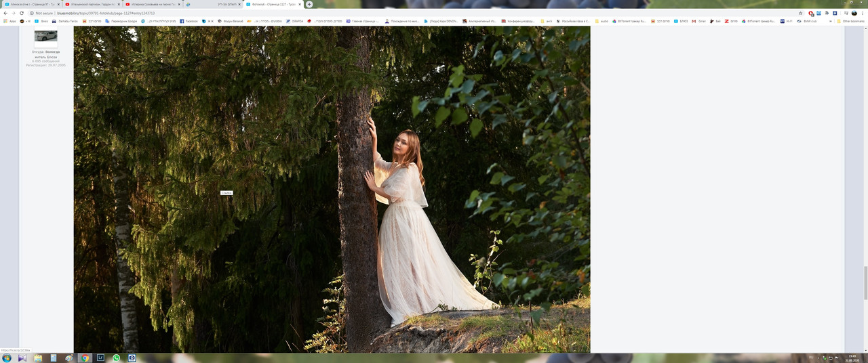Go back to the previous page

[5, 13]
